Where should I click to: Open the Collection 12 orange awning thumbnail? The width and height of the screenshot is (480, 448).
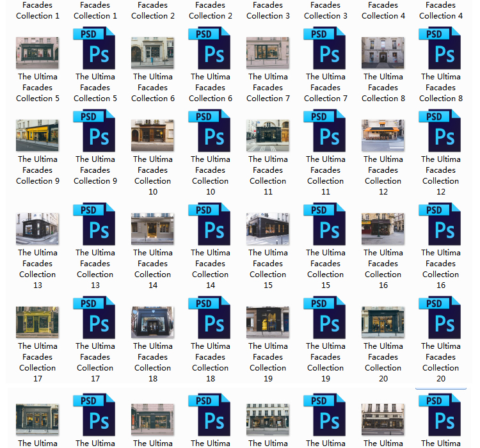tap(383, 135)
